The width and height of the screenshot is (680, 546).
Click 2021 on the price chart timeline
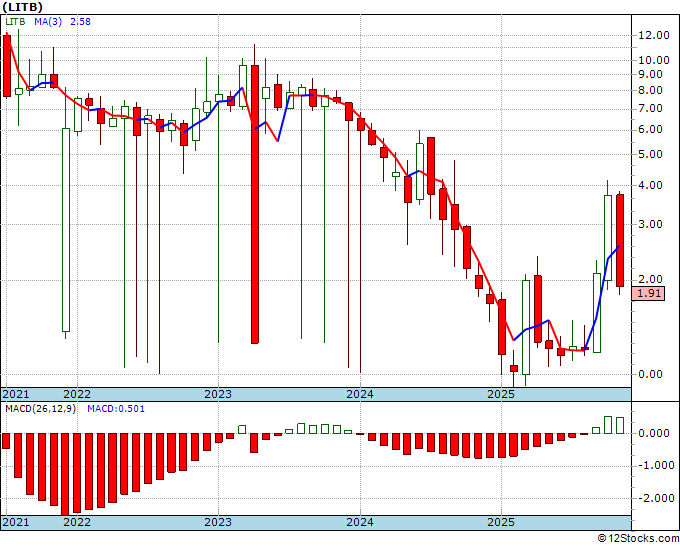click(16, 394)
